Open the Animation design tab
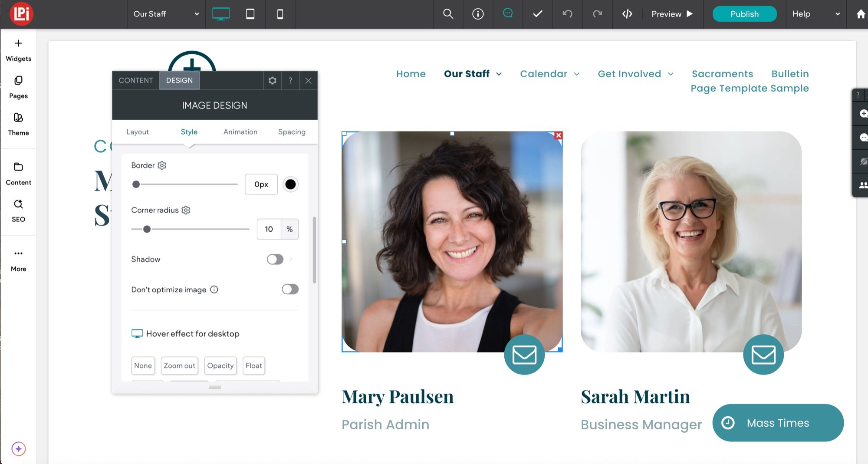Image resolution: width=868 pixels, height=464 pixels. point(240,132)
